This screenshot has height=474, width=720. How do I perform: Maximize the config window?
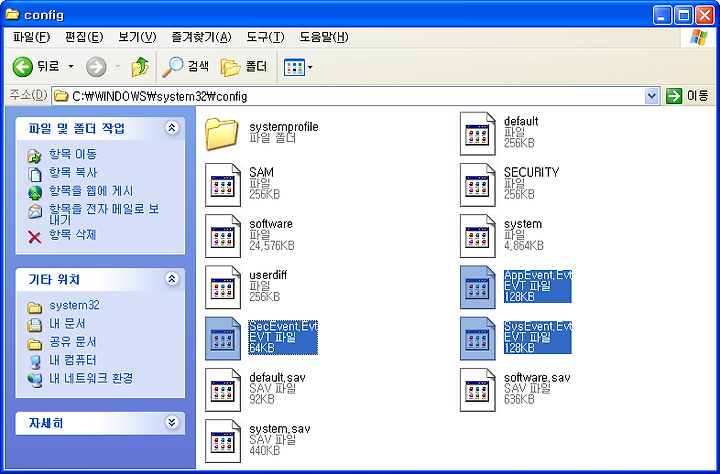click(x=684, y=16)
